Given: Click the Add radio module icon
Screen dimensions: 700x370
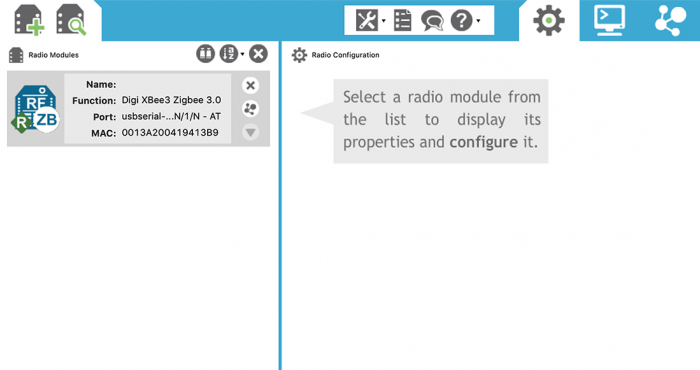Looking at the screenshot, I should click(x=29, y=20).
